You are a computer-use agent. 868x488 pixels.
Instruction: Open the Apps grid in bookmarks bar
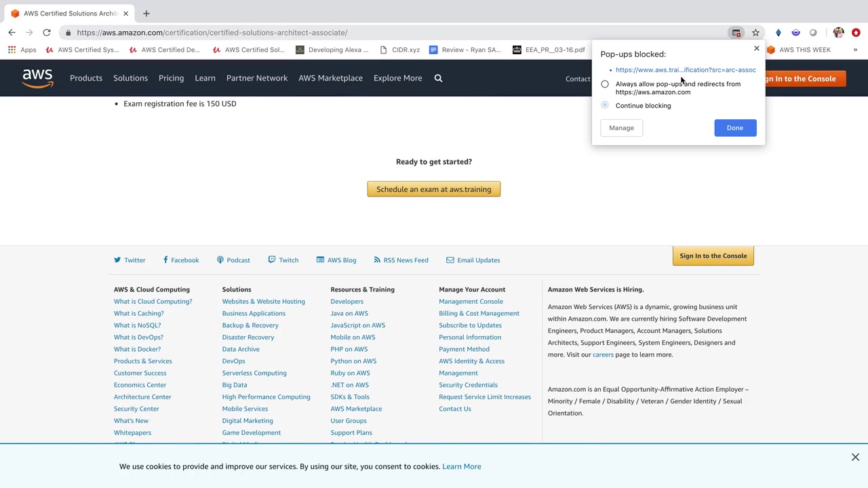pos(22,49)
